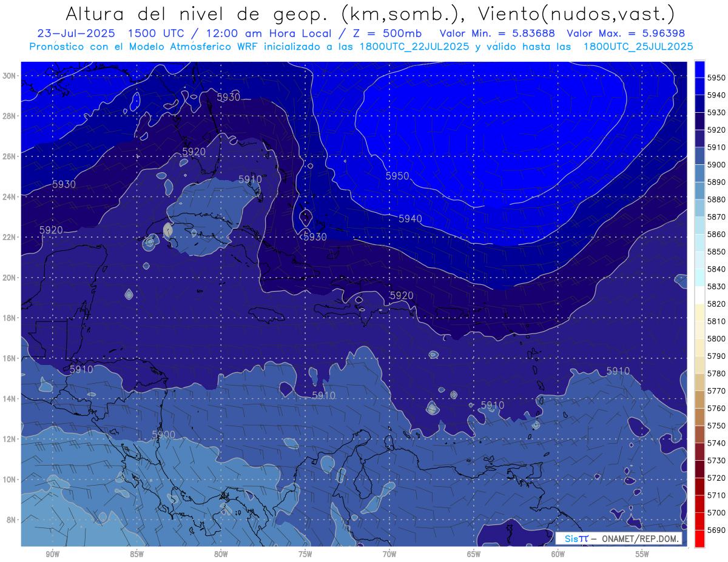728x562 pixels.
Task: Select the 26N latitude axis label
Action: click(10, 156)
